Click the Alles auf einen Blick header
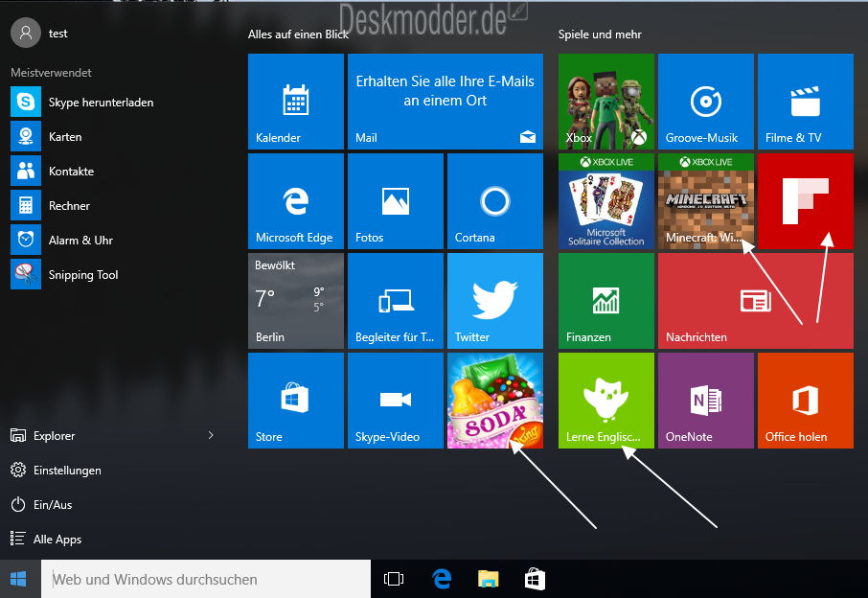This screenshot has width=868, height=598. 298,34
